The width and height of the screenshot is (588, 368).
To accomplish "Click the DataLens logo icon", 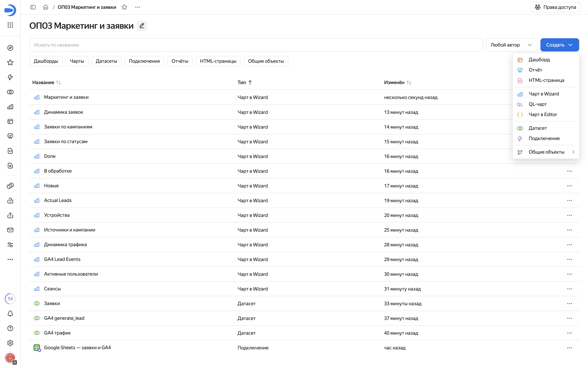I will pos(10,10).
